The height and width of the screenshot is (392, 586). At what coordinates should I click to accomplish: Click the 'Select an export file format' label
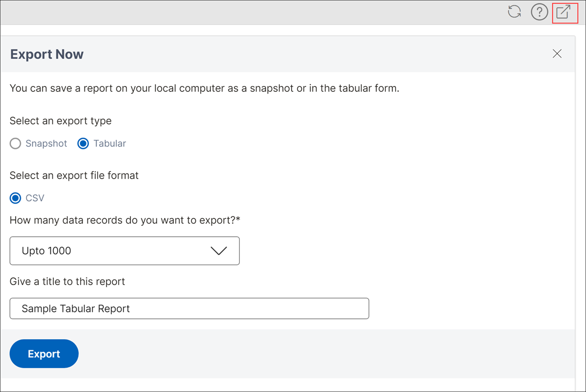(x=74, y=175)
